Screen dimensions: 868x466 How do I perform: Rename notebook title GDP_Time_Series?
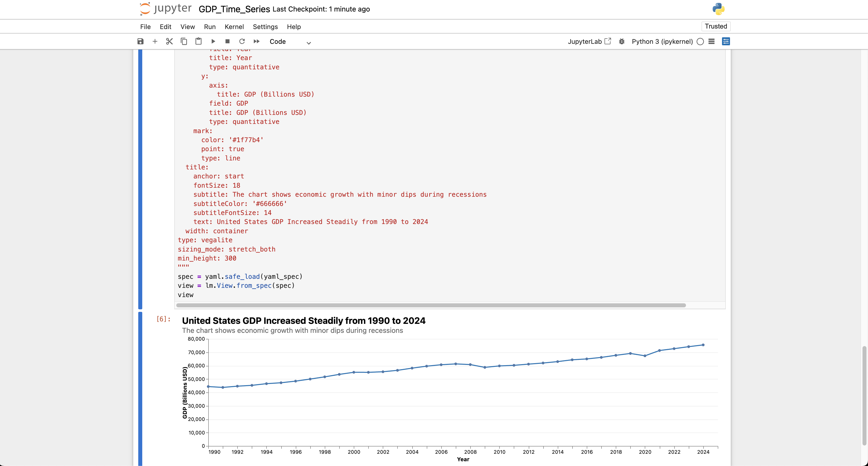pos(234,9)
